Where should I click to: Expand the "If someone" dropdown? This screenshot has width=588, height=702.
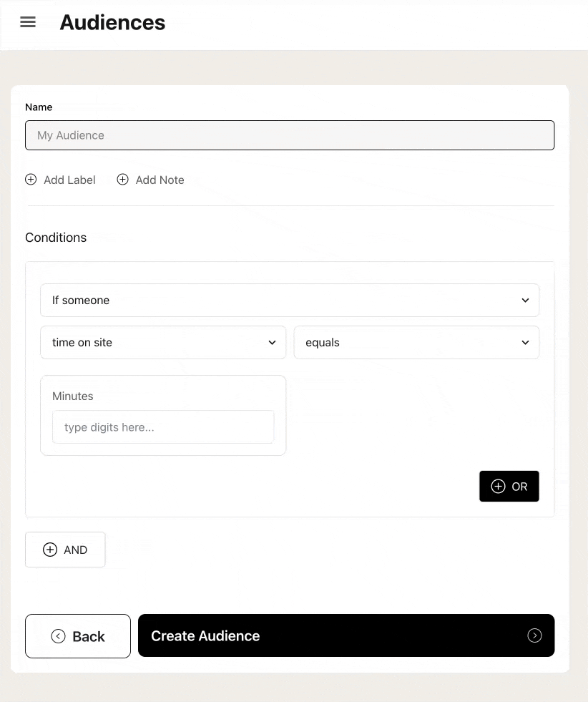pos(289,301)
